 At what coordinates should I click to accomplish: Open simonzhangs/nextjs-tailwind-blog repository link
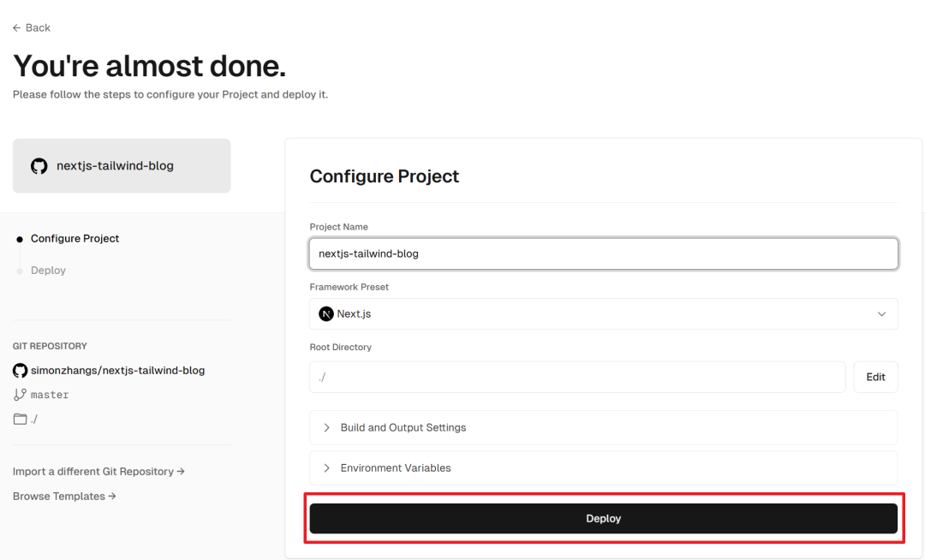[117, 371]
